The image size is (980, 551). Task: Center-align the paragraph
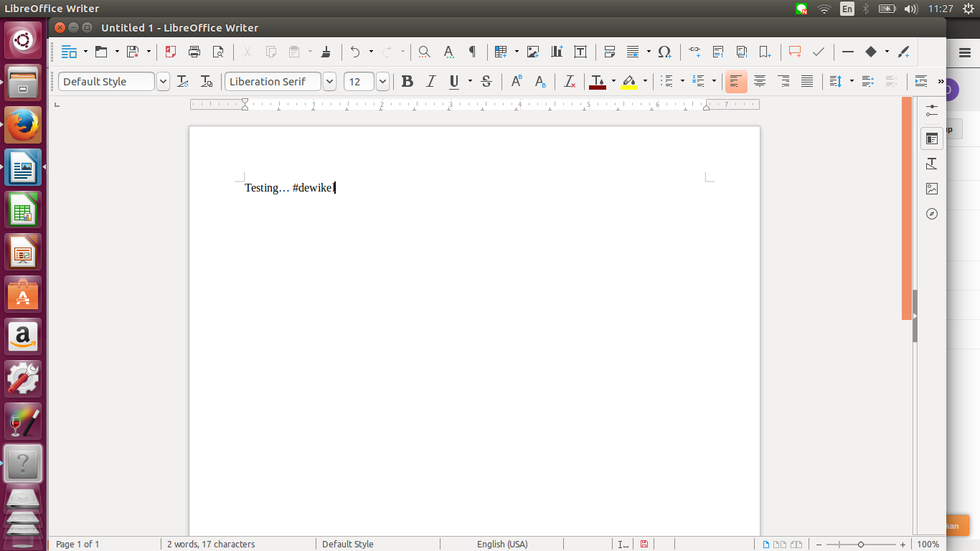760,82
